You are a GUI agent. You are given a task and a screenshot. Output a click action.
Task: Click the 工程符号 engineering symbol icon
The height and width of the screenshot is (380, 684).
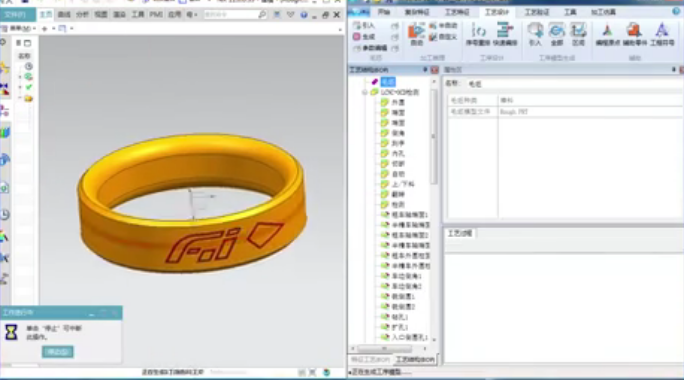[662, 34]
